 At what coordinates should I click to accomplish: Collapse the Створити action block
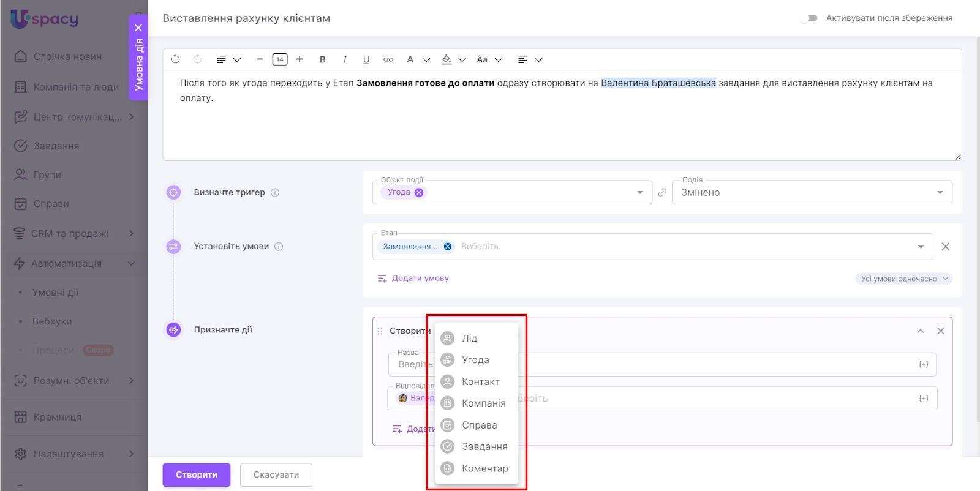[x=920, y=331]
